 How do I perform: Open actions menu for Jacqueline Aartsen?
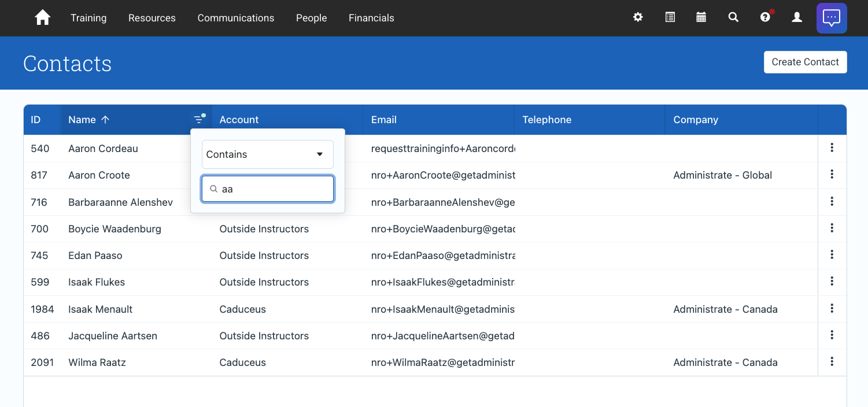(832, 335)
